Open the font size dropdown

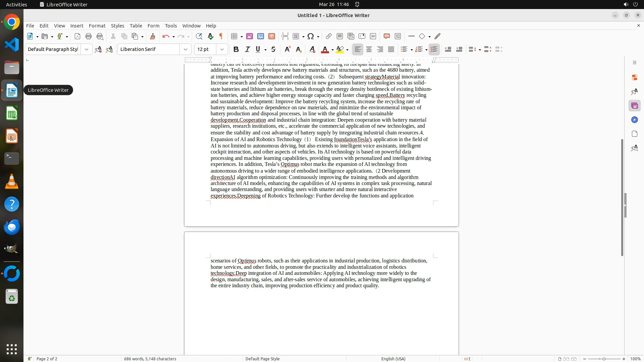222,49
